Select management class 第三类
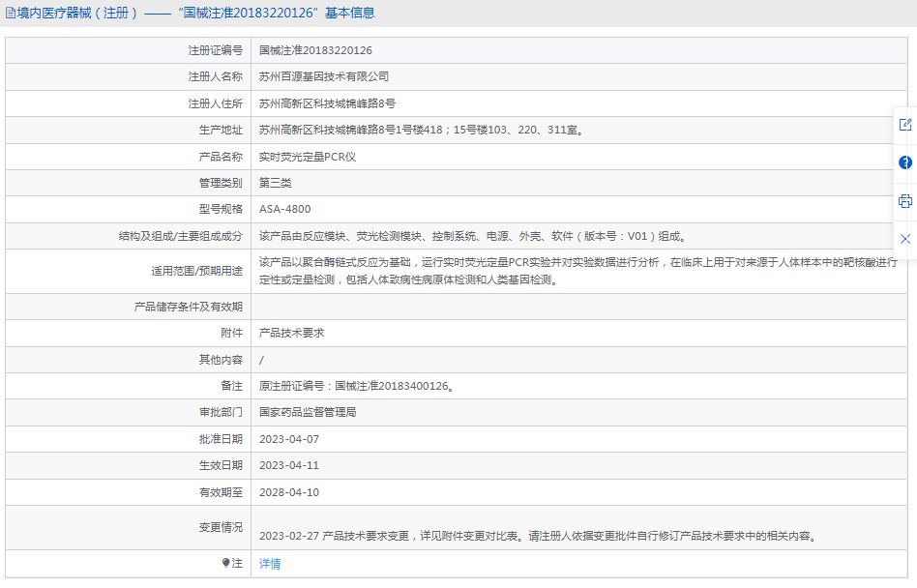Image resolution: width=917 pixels, height=588 pixels. point(276,183)
